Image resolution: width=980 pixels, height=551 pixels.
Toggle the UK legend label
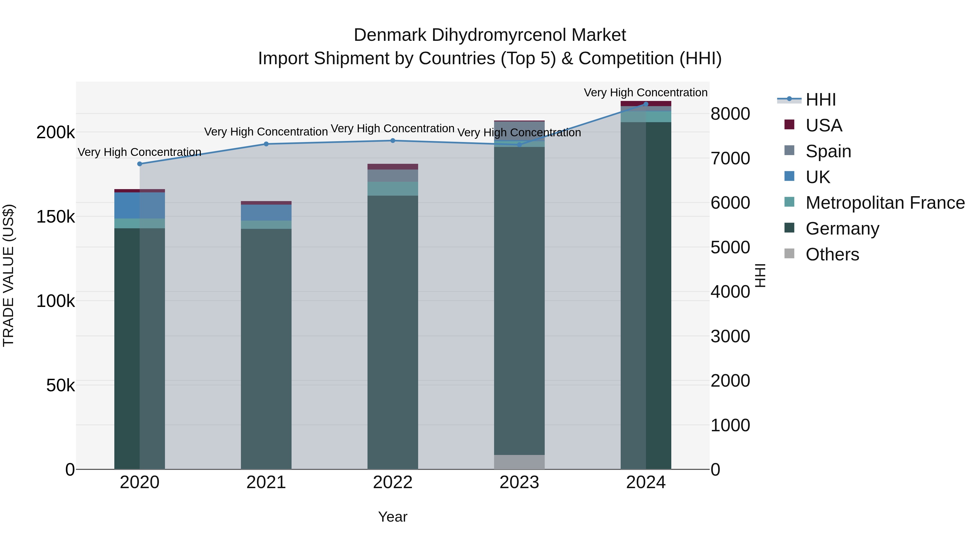(x=818, y=177)
